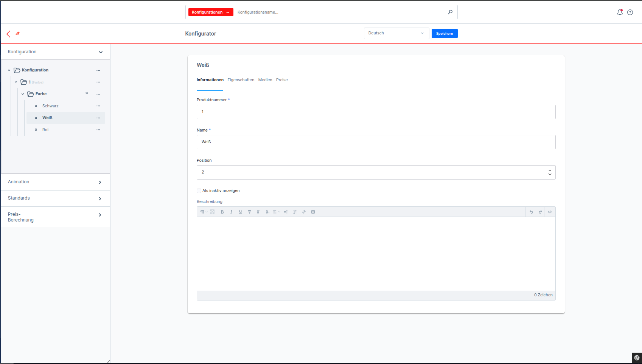Apply subscript formatting in editor toolbar
Image resolution: width=642 pixels, height=364 pixels.
pyautogui.click(x=267, y=212)
